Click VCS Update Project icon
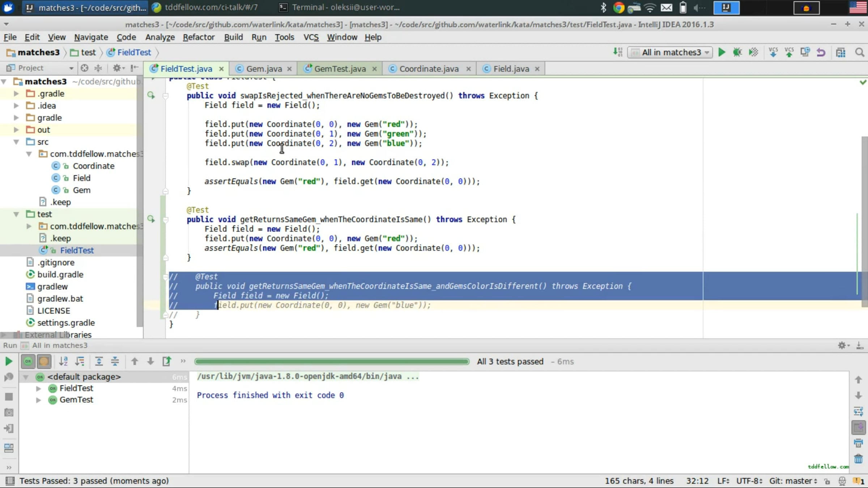 (x=773, y=52)
